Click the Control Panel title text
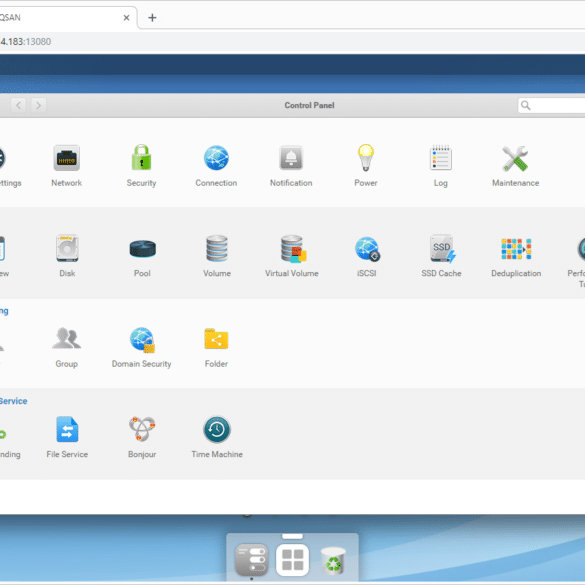Screen dimensions: 585x585 (309, 105)
